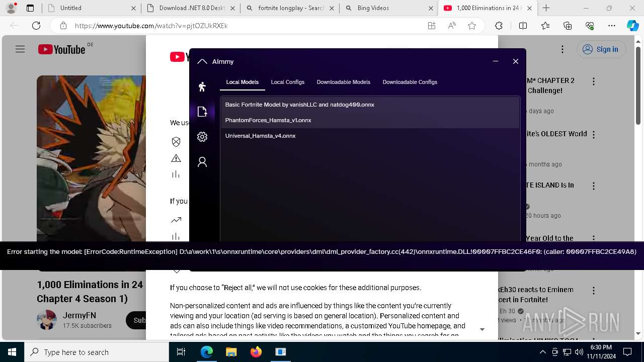Open the JermyFN channel name link
644x362 pixels.
coord(79,316)
